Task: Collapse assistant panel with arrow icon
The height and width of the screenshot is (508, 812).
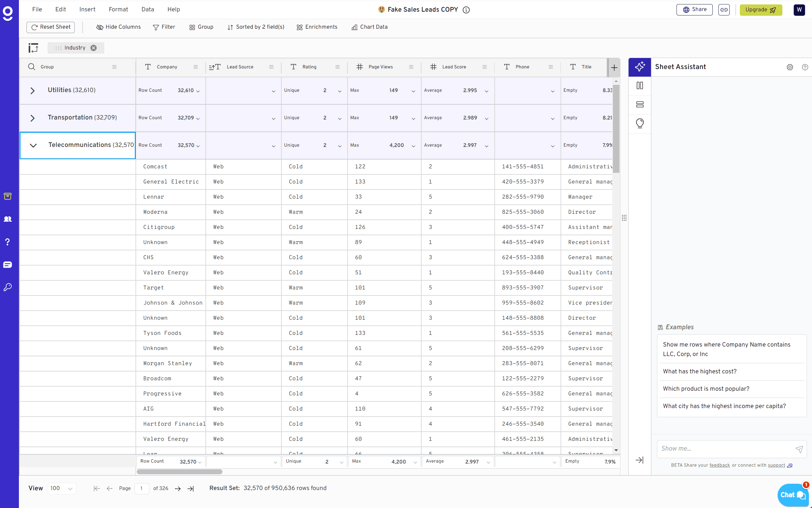Action: click(x=639, y=460)
